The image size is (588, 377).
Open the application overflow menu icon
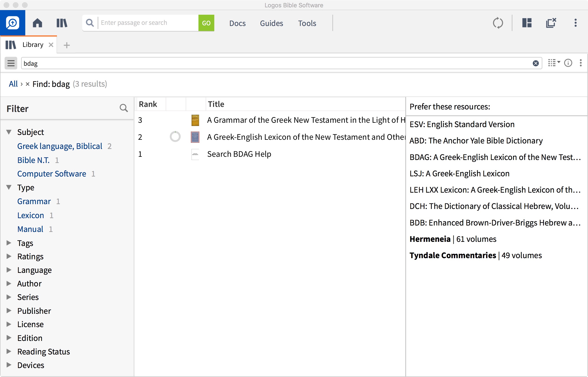[x=576, y=23]
